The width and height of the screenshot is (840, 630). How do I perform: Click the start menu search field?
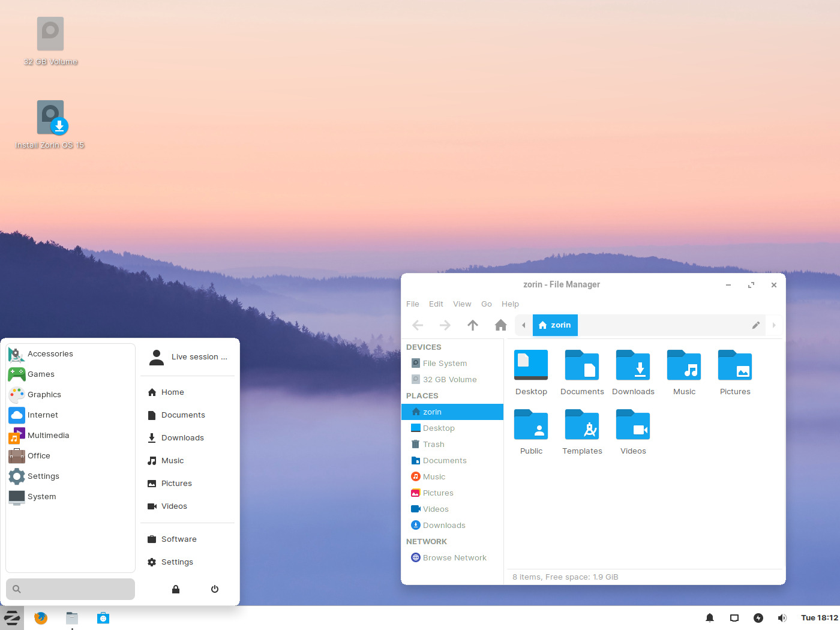point(71,589)
